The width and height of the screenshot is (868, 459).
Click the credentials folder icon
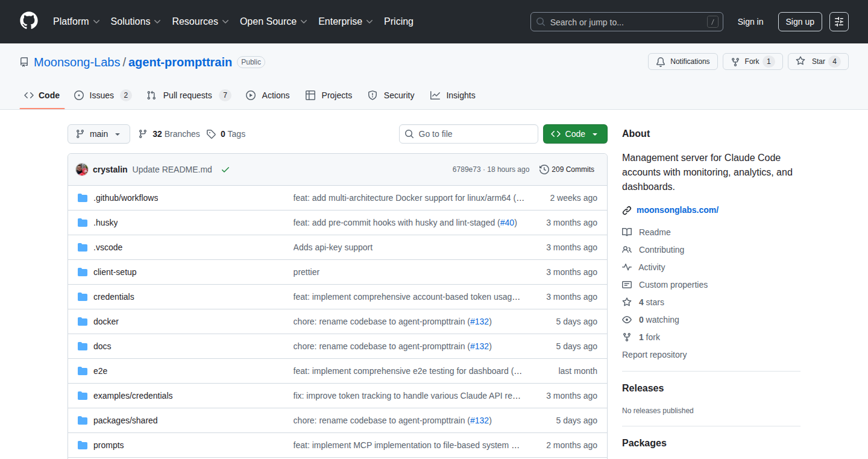click(83, 297)
